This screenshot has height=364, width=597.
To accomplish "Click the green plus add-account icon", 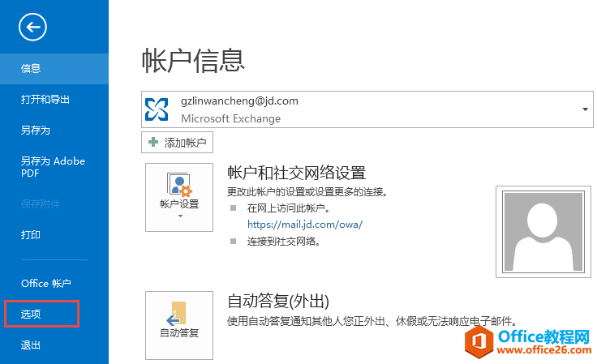I will (x=153, y=142).
